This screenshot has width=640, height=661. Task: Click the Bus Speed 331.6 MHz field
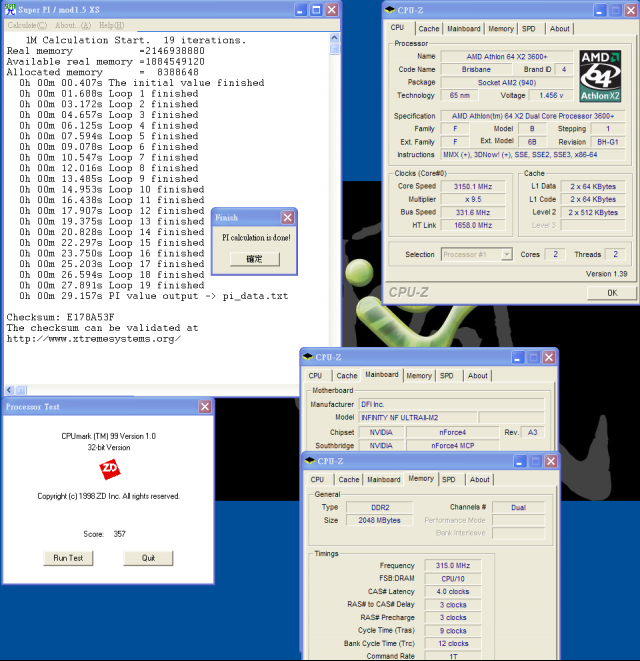point(473,212)
